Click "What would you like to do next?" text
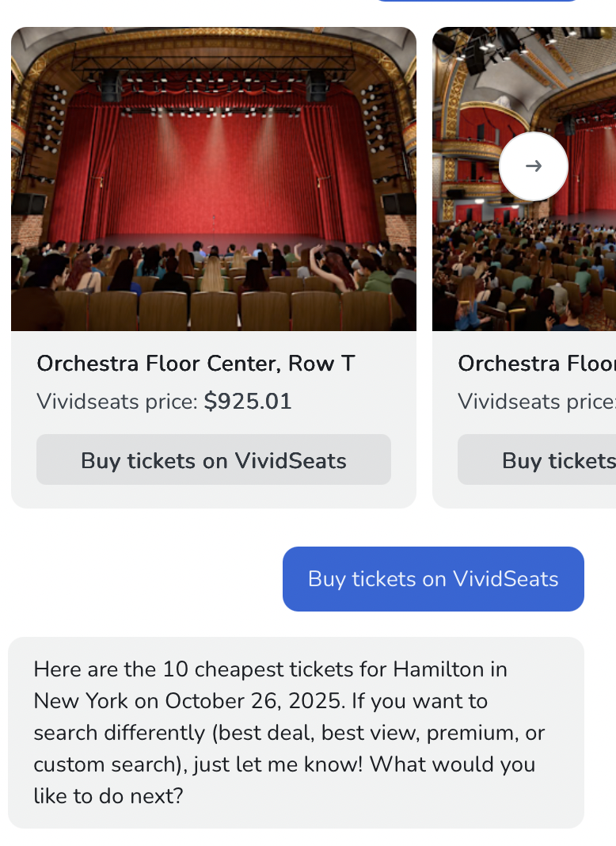The image size is (616, 846). 285,780
